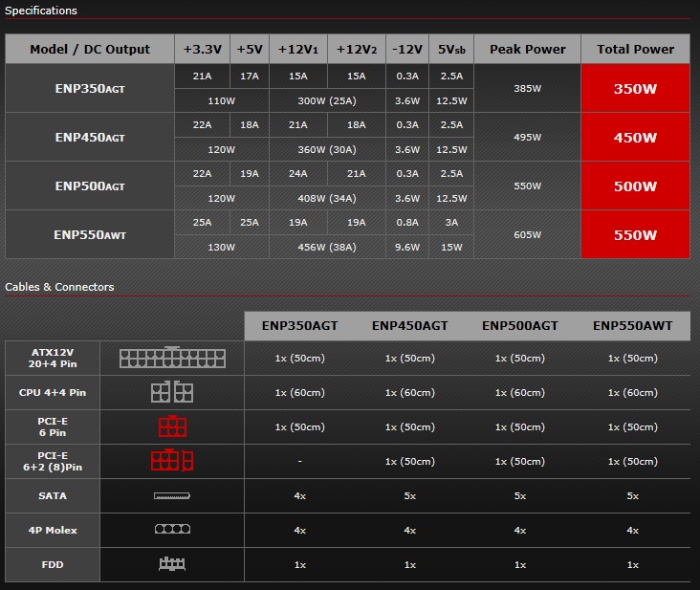Click the 3A 5Vsb current value
The width and height of the screenshot is (700, 590).
tap(451, 222)
